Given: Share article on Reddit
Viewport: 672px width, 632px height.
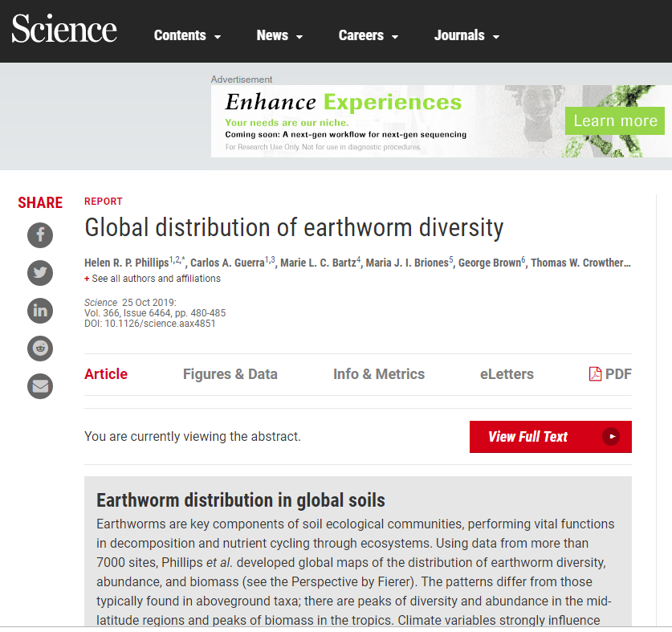Looking at the screenshot, I should [x=40, y=349].
